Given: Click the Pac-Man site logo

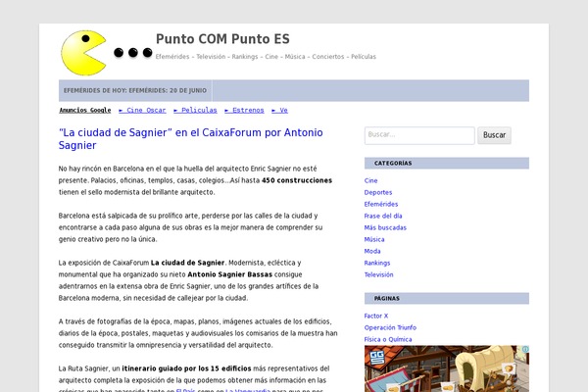Looking at the screenshot, I should [x=107, y=53].
